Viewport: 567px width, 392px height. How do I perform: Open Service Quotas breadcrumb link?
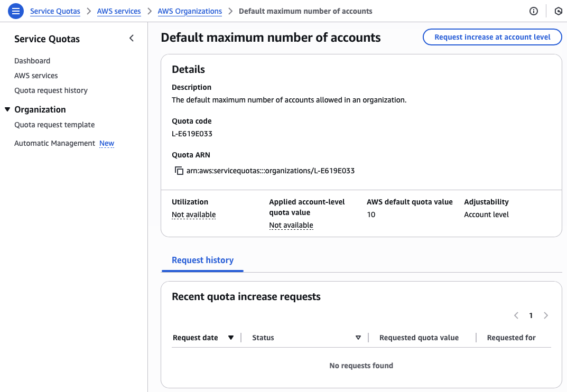tap(55, 11)
